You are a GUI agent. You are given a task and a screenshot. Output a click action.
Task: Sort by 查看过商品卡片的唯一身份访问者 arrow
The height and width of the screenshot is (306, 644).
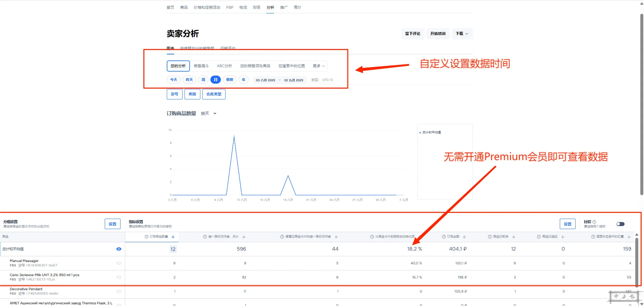336,237
